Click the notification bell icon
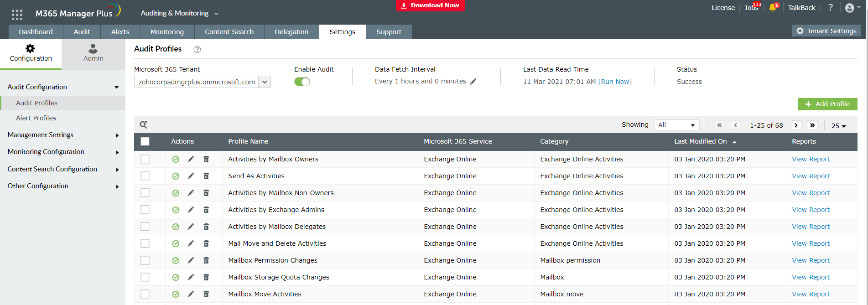This screenshot has height=305, width=868. coord(772,8)
